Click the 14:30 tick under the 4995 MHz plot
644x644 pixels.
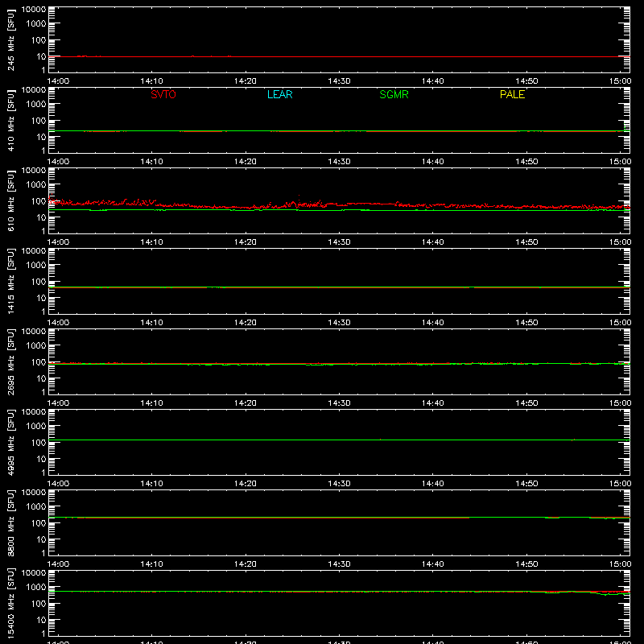tap(339, 484)
